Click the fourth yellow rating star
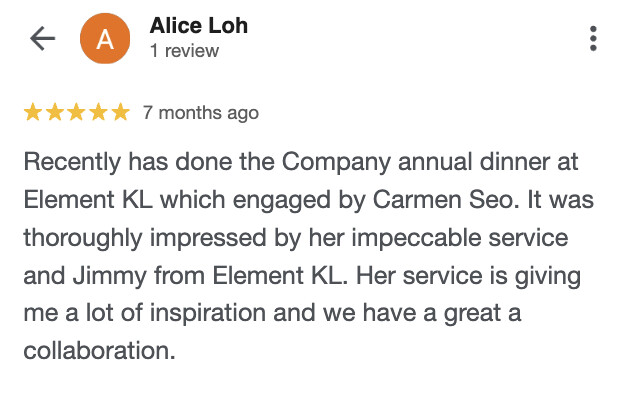Image resolution: width=634 pixels, height=398 pixels. click(x=99, y=112)
